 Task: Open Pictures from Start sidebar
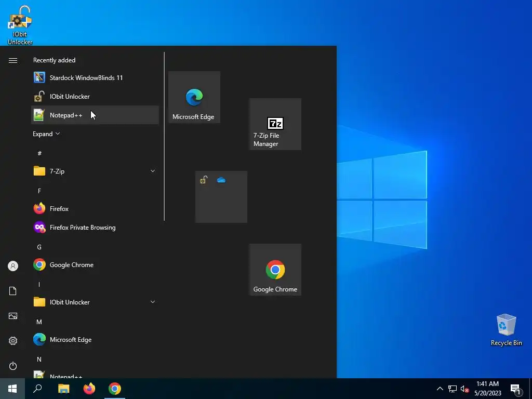[x=13, y=316]
